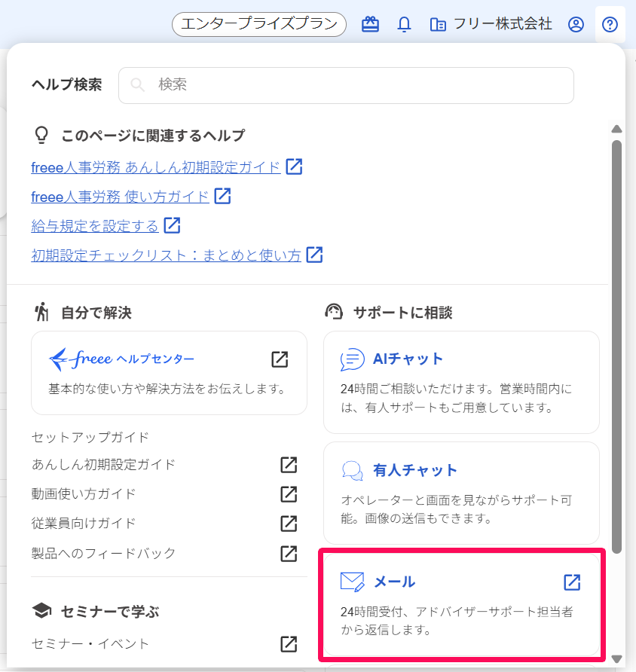Open 従業員向けガイド
The height and width of the screenshot is (672, 636).
[x=84, y=524]
